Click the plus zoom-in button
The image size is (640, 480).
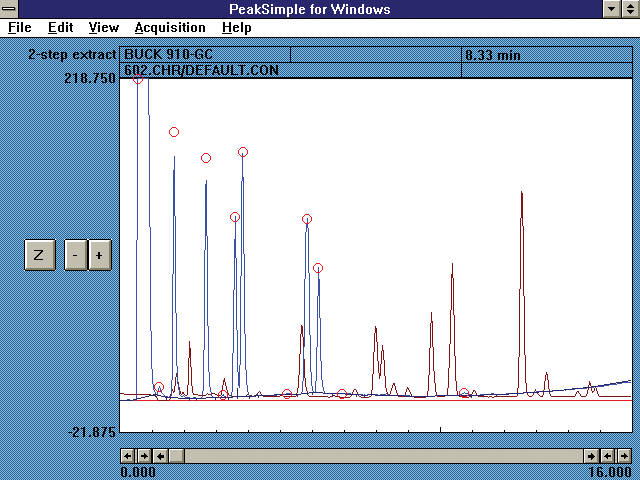[98, 255]
